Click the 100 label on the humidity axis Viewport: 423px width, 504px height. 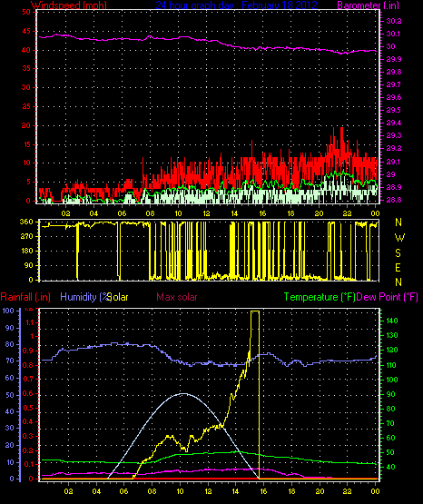(8, 311)
